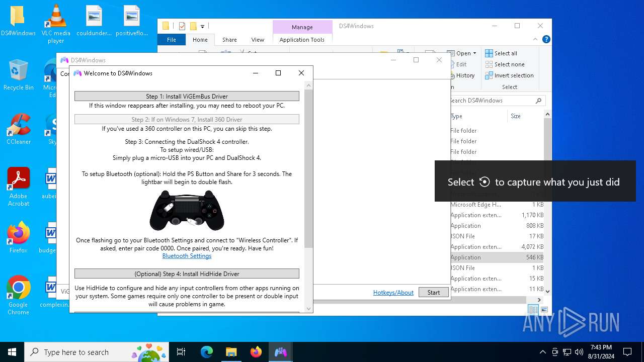Launch VLC media player from desktop
The image size is (644, 362).
click(56, 24)
